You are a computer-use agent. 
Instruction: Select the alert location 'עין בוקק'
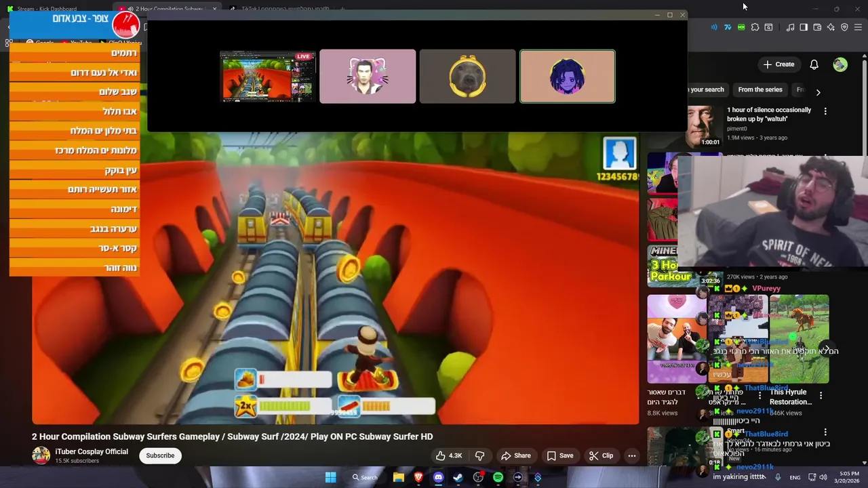[75, 170]
